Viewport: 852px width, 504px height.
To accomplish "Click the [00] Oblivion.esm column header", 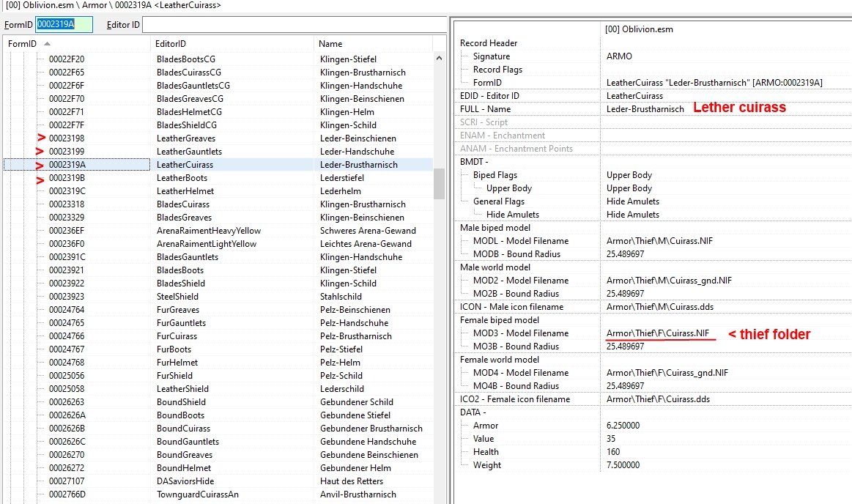I will [726, 29].
